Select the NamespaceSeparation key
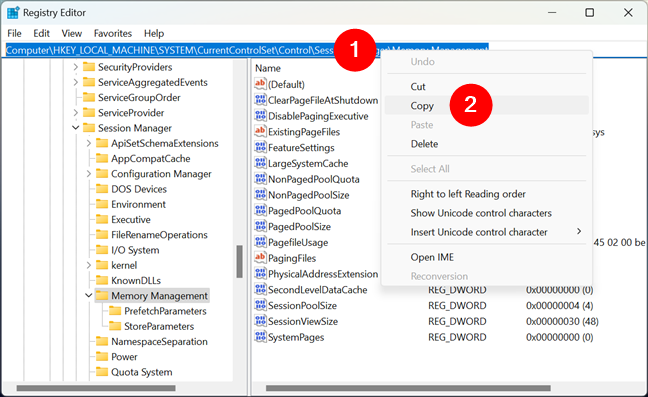This screenshot has height=397, width=648. click(159, 342)
